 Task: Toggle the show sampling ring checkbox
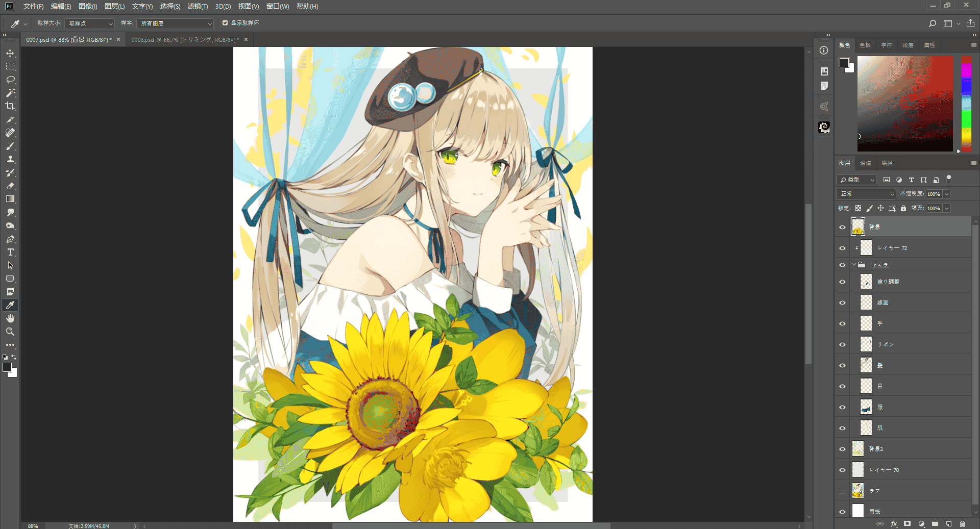tap(225, 23)
